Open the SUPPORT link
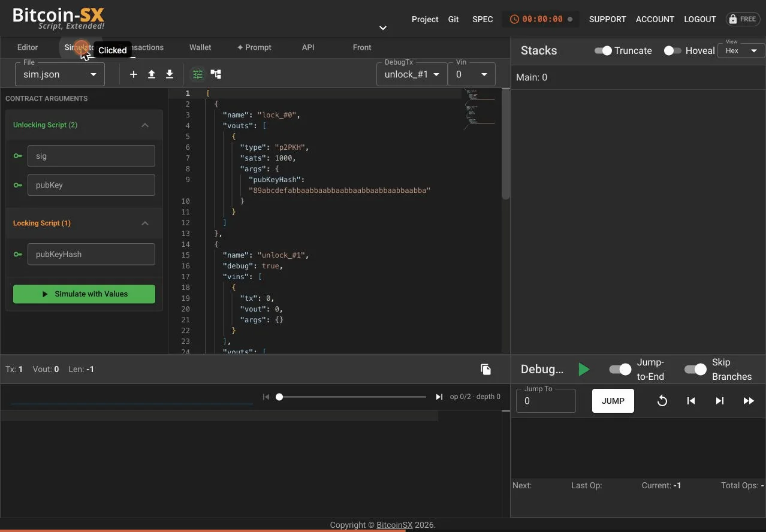766x532 pixels. coord(607,19)
